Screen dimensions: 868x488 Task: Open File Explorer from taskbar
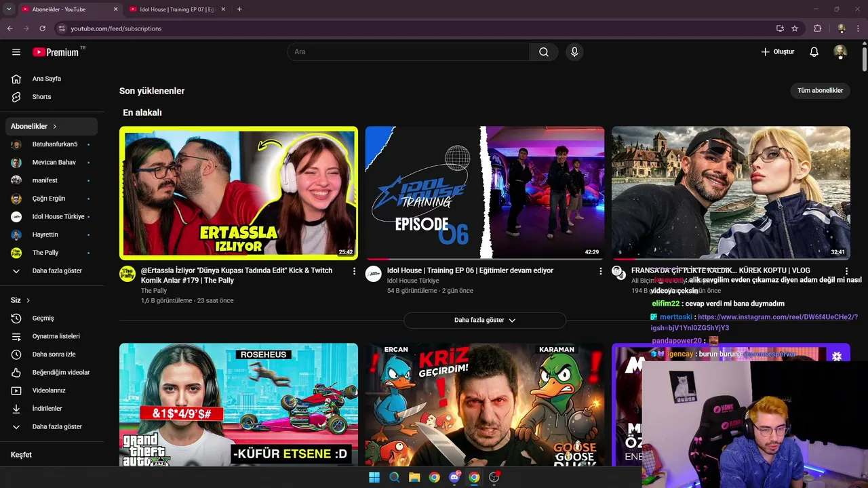(414, 477)
